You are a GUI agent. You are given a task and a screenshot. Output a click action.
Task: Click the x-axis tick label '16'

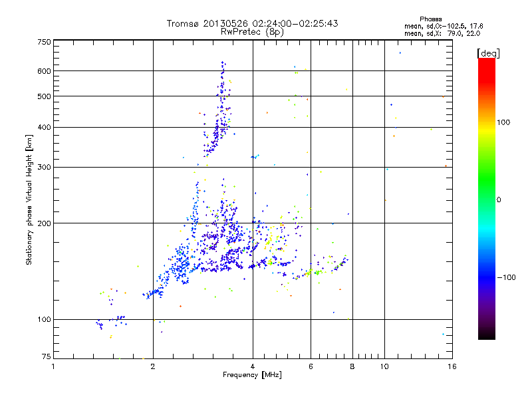(452, 366)
